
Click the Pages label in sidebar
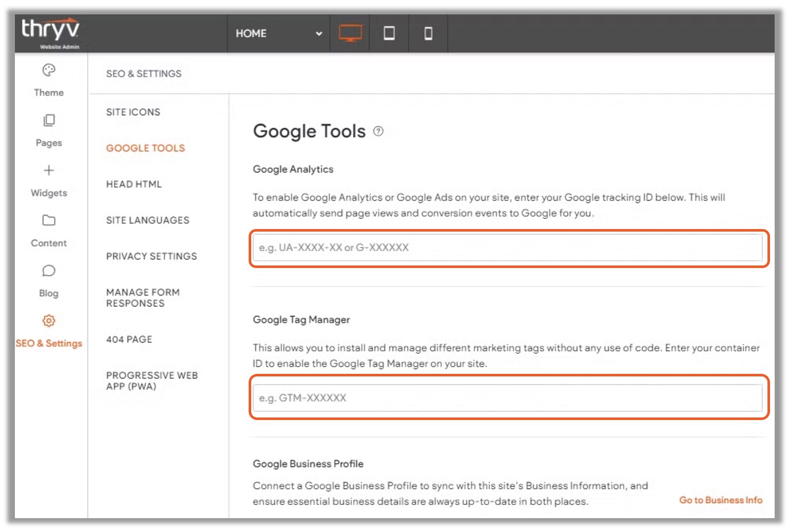coord(49,143)
